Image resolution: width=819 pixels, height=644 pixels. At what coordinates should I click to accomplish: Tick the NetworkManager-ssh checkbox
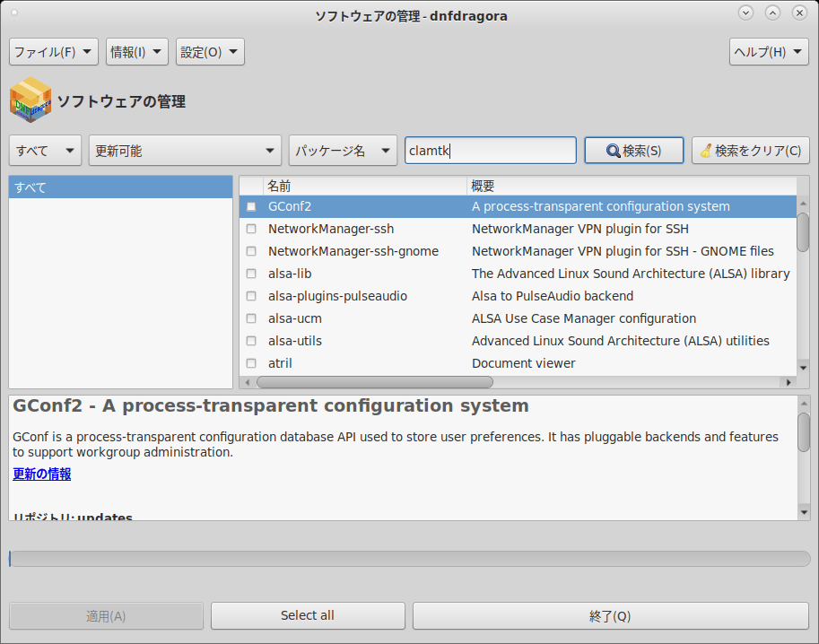click(x=251, y=229)
